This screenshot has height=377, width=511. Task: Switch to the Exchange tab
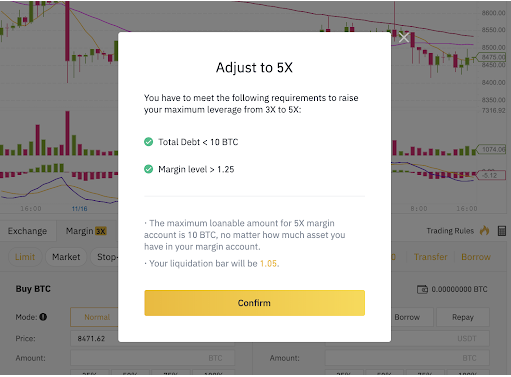[x=27, y=231]
